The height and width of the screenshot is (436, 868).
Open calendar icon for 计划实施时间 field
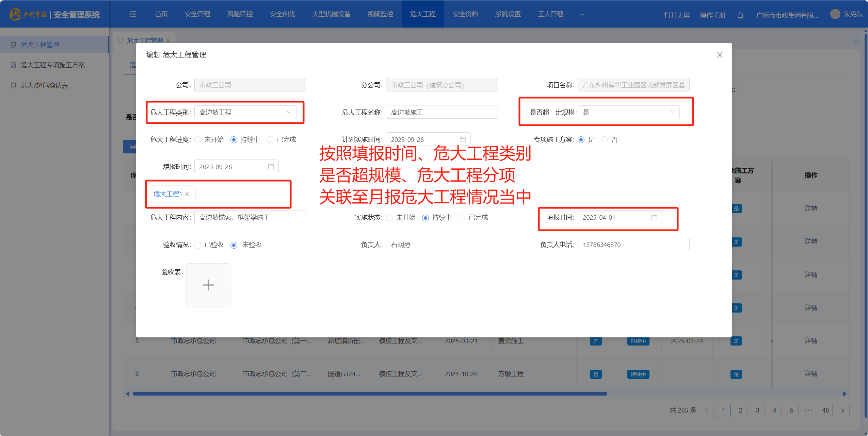pos(462,139)
